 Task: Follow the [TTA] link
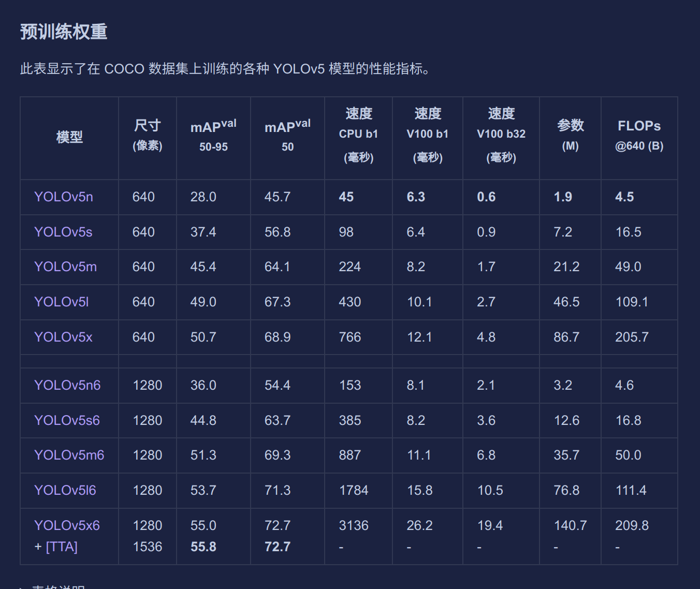(62, 547)
